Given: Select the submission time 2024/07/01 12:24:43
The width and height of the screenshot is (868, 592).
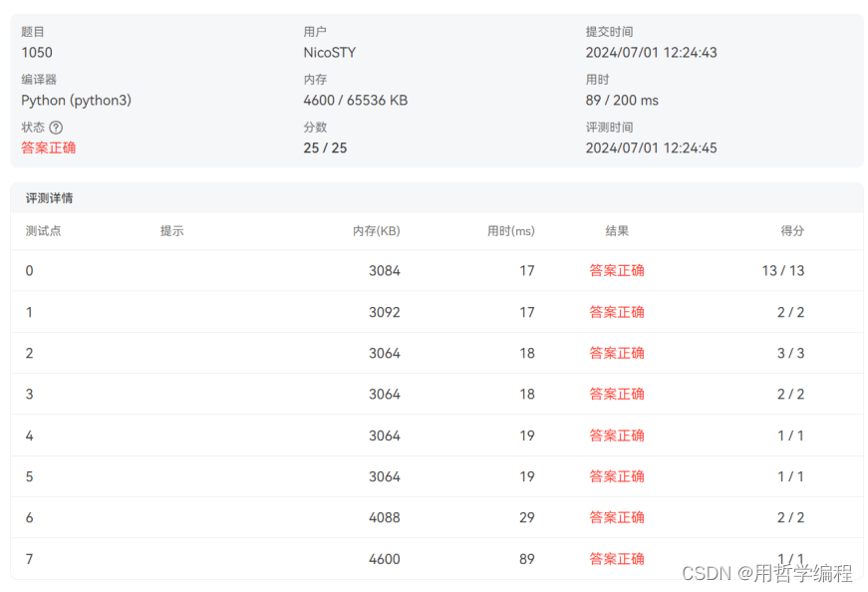Looking at the screenshot, I should coord(651,53).
